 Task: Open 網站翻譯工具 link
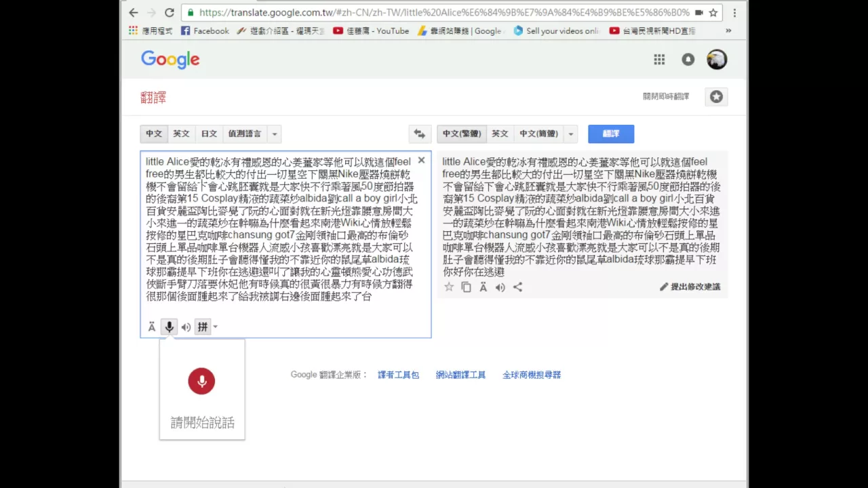[460, 375]
